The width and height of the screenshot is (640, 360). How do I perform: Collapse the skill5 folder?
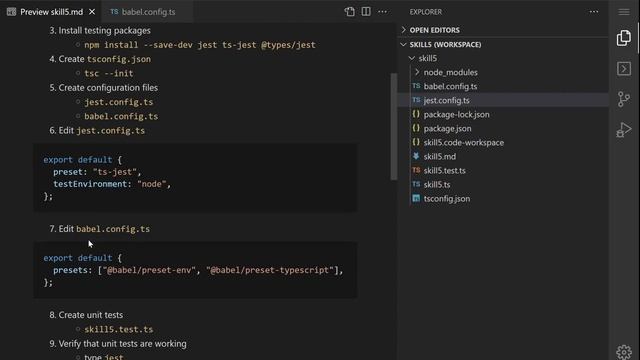click(503, 58)
